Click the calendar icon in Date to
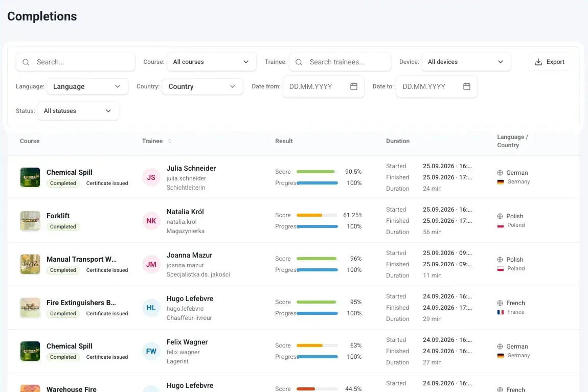The image size is (588, 392). tap(466, 86)
